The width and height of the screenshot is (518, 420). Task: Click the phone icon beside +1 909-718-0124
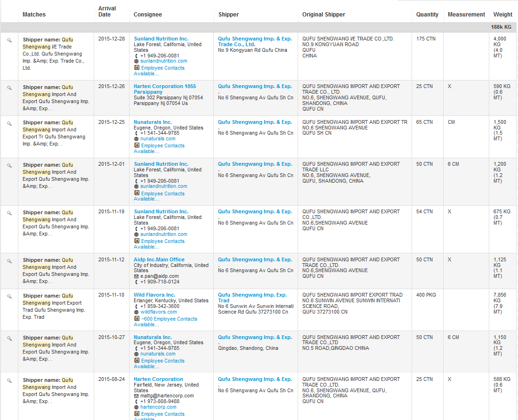pyautogui.click(x=136, y=282)
